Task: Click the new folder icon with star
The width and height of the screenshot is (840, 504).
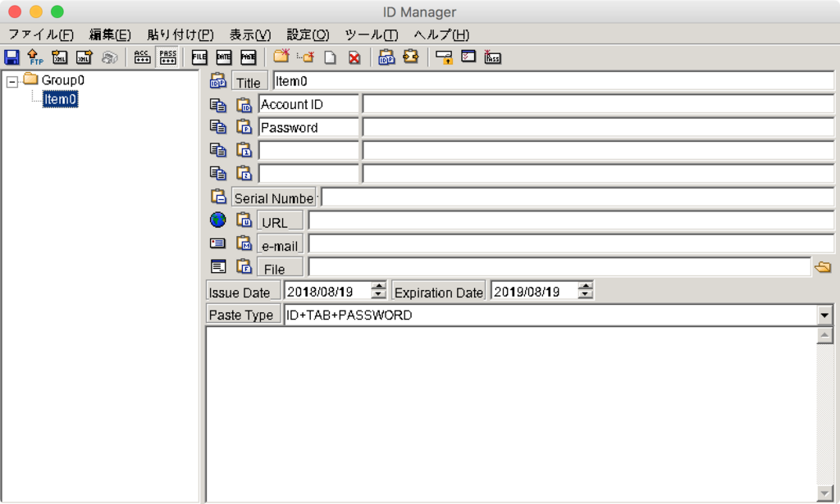Action: 281,57
